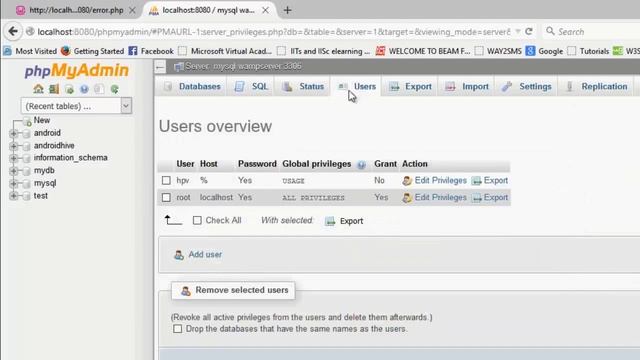Click the MySQL documentation page icon
Image resolution: width=640 pixels, height=360 pixels.
(99, 89)
